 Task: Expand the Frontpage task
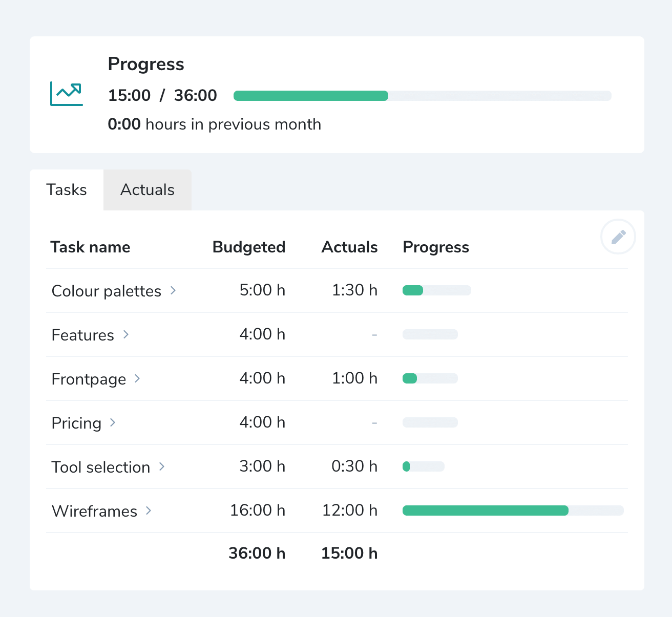[x=137, y=378]
